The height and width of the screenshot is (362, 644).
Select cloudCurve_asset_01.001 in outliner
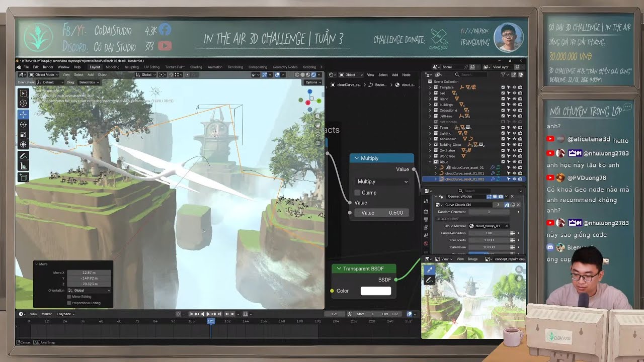tap(464, 173)
